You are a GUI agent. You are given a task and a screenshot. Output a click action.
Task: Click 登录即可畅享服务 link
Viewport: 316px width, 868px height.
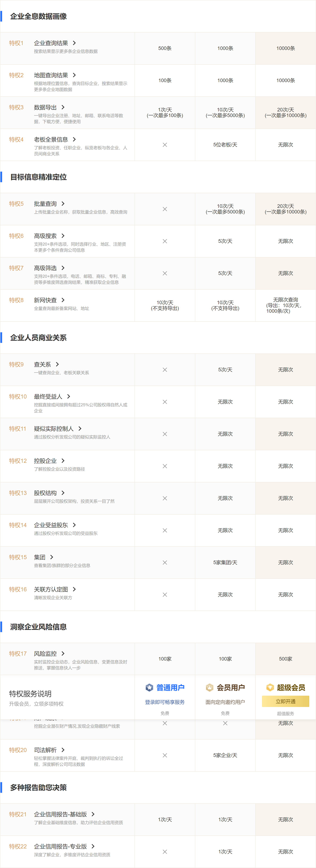(165, 702)
